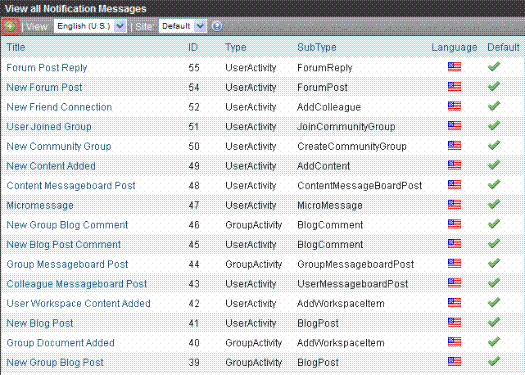
Task: Click default checkmark for Group Document Added
Action: tap(494, 342)
